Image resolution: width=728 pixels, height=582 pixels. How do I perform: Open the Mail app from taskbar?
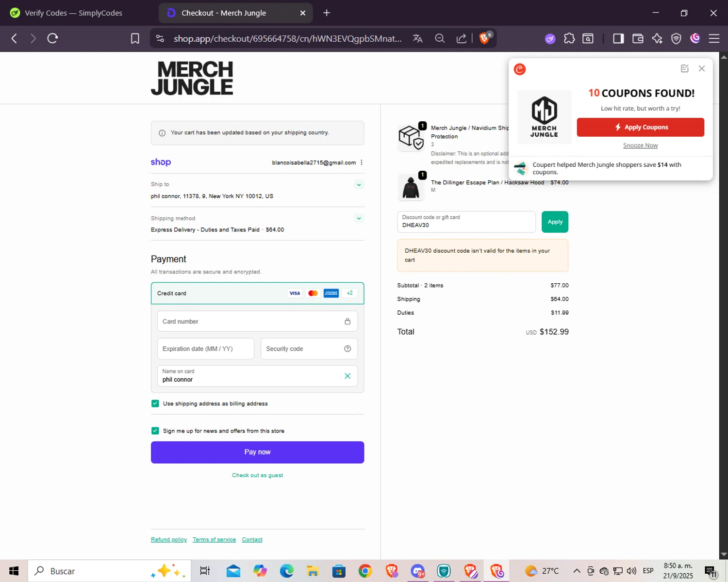point(233,571)
